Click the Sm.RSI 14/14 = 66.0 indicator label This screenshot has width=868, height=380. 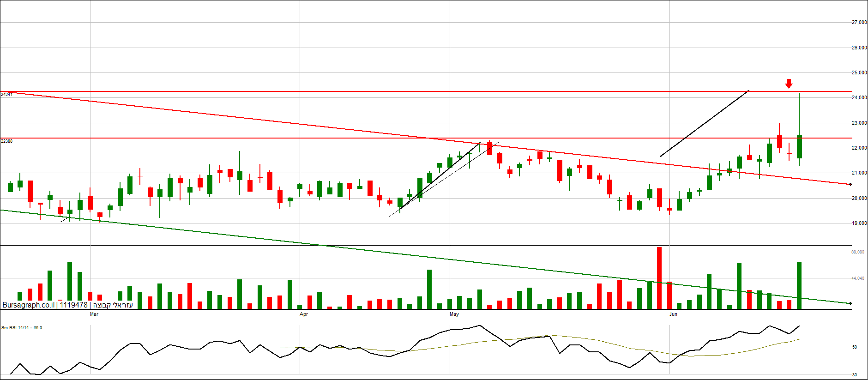click(x=22, y=328)
